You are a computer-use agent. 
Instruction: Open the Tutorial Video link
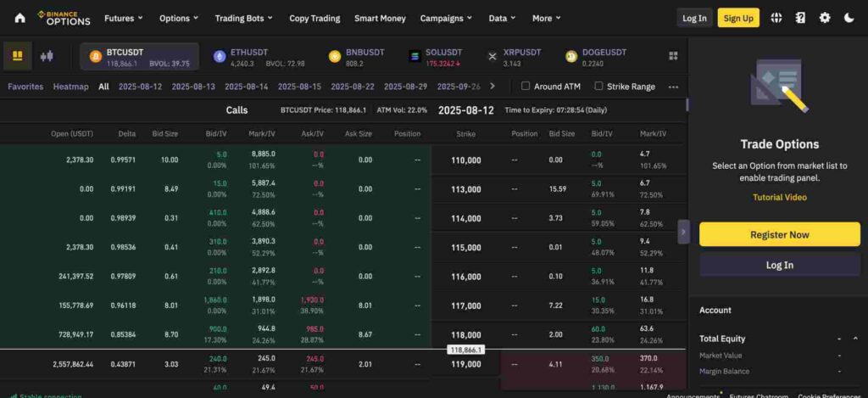click(780, 198)
